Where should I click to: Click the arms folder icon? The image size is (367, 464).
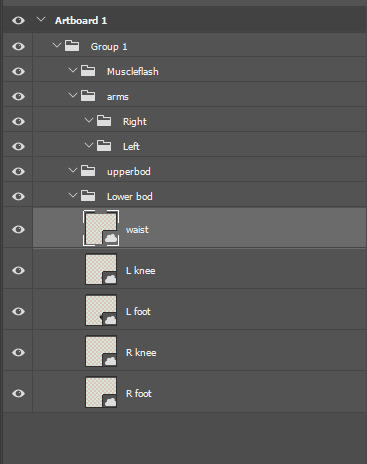[88, 96]
